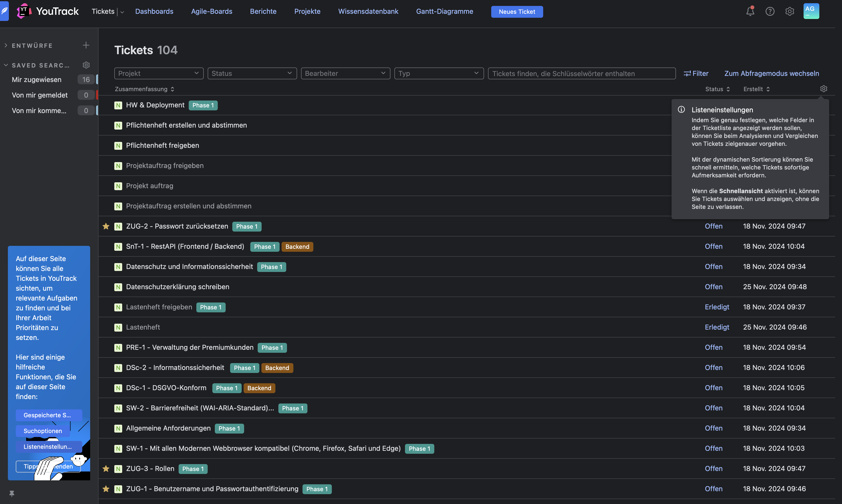Open the saved searches settings gear
Viewport: 842px width, 504px height.
86,65
